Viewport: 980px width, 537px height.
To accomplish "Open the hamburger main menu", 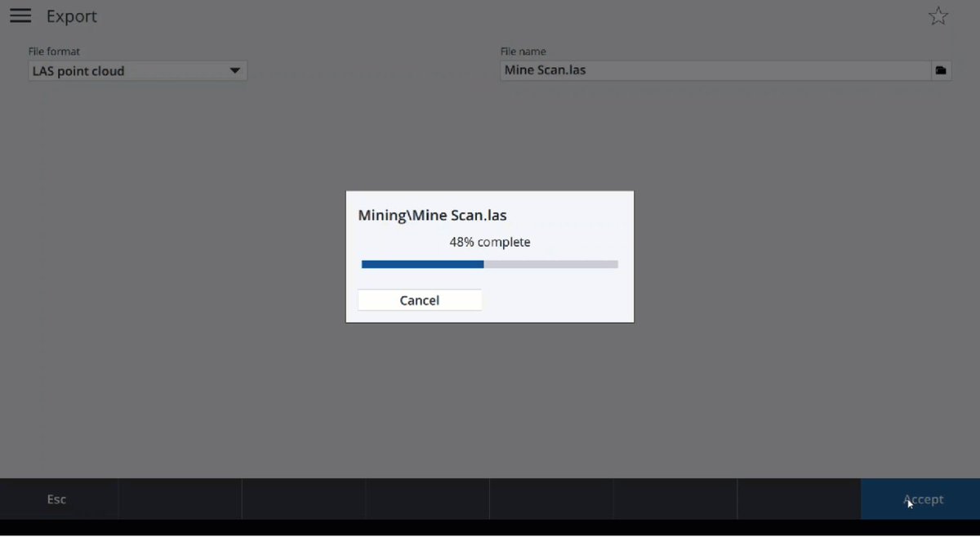I will 20,16.
